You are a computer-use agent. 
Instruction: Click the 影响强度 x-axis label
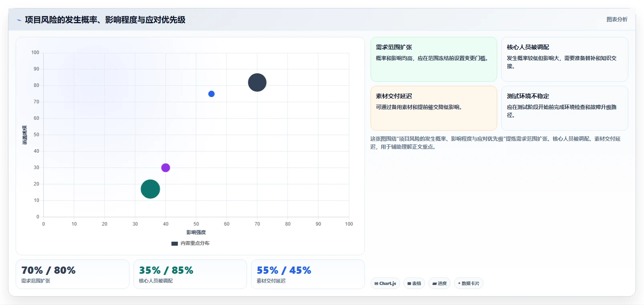pos(196,232)
